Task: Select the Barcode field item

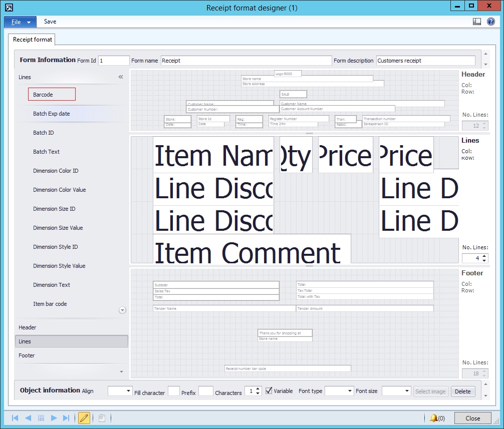Action: pos(52,95)
